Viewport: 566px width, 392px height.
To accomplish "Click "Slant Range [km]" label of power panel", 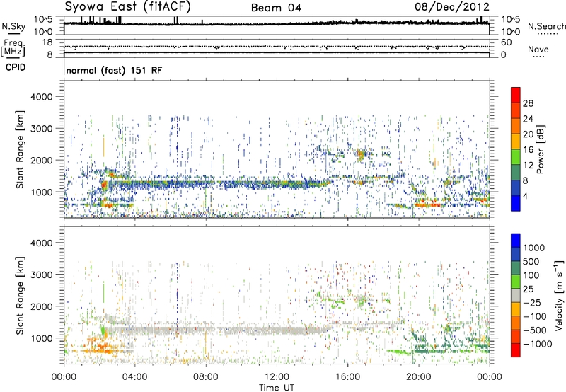I will (x=20, y=149).
